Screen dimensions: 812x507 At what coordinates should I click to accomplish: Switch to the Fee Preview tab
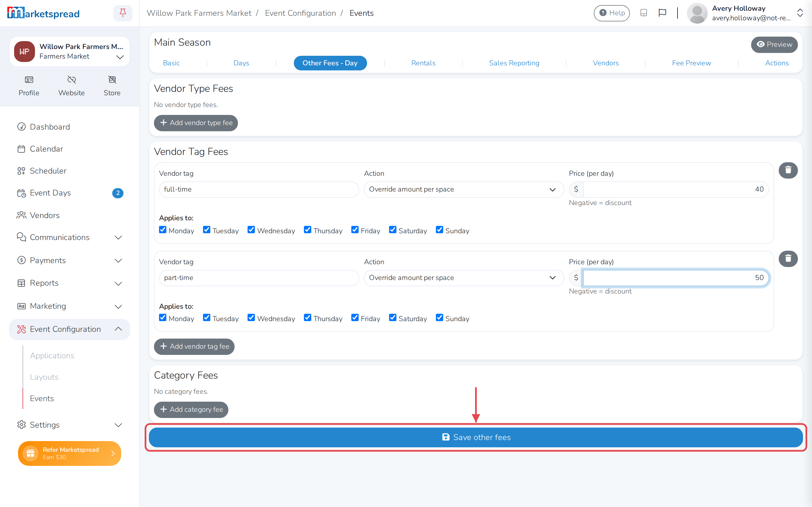(x=691, y=63)
